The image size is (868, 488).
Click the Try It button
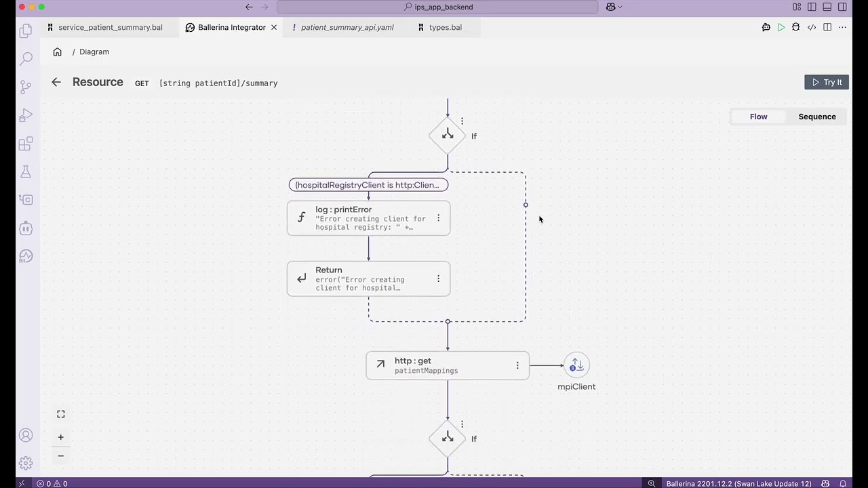click(x=827, y=82)
